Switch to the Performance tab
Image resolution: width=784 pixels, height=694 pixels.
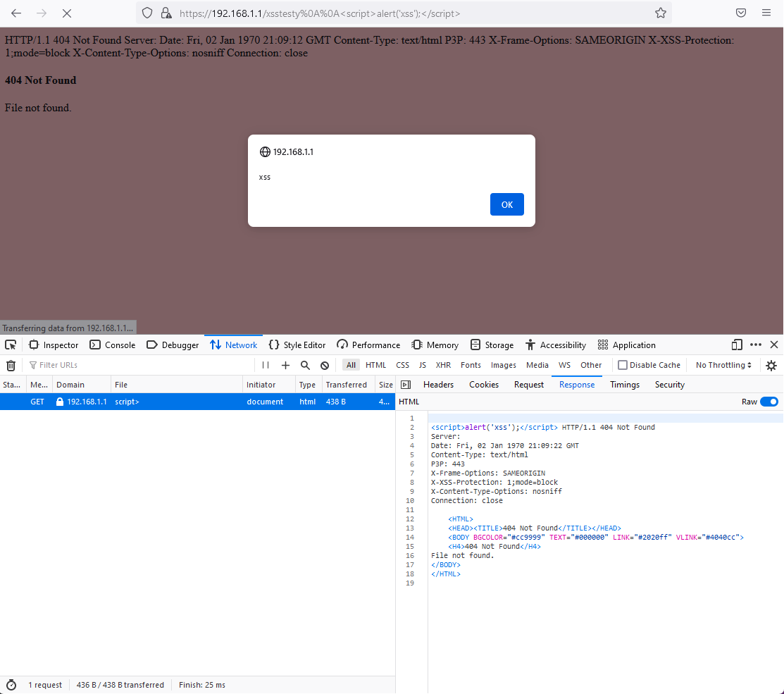pyautogui.click(x=368, y=345)
